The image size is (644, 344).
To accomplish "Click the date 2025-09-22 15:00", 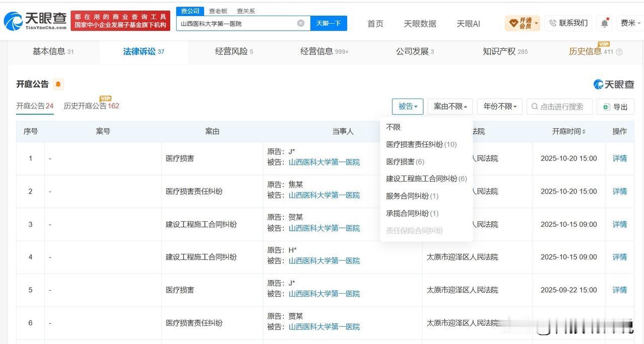I will tap(569, 290).
